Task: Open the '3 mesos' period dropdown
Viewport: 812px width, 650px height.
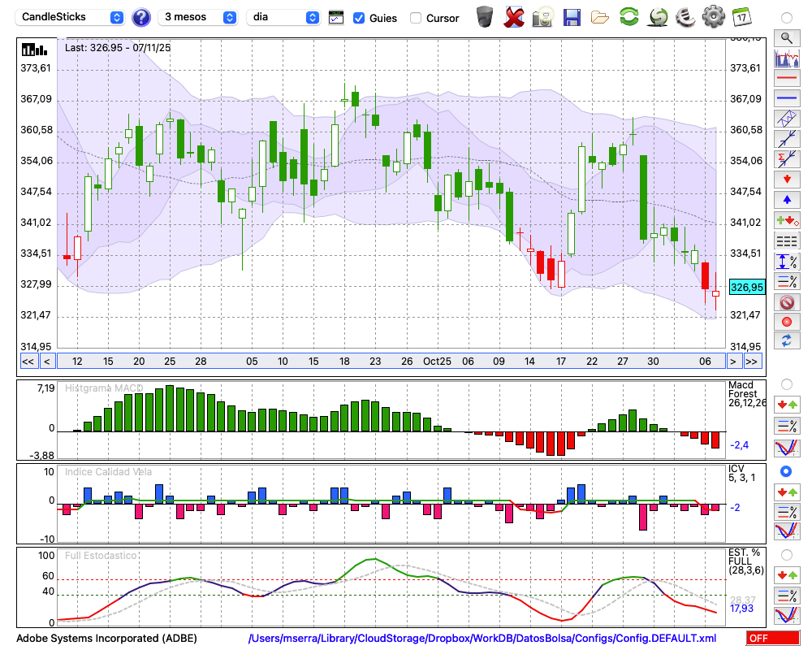Action: 197,17
